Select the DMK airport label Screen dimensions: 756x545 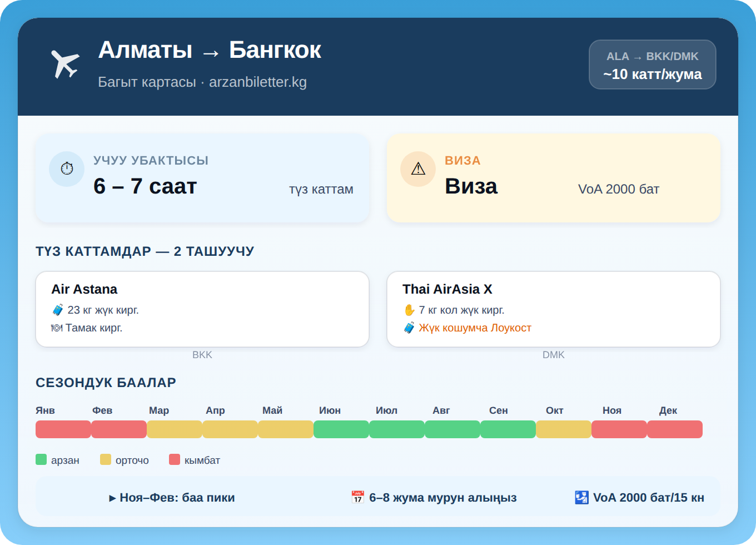pyautogui.click(x=553, y=354)
